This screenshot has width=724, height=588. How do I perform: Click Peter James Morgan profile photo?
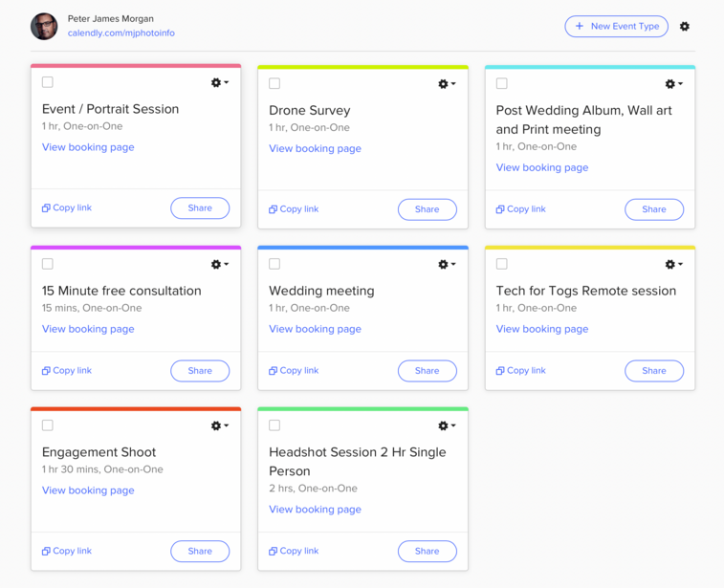(44, 27)
